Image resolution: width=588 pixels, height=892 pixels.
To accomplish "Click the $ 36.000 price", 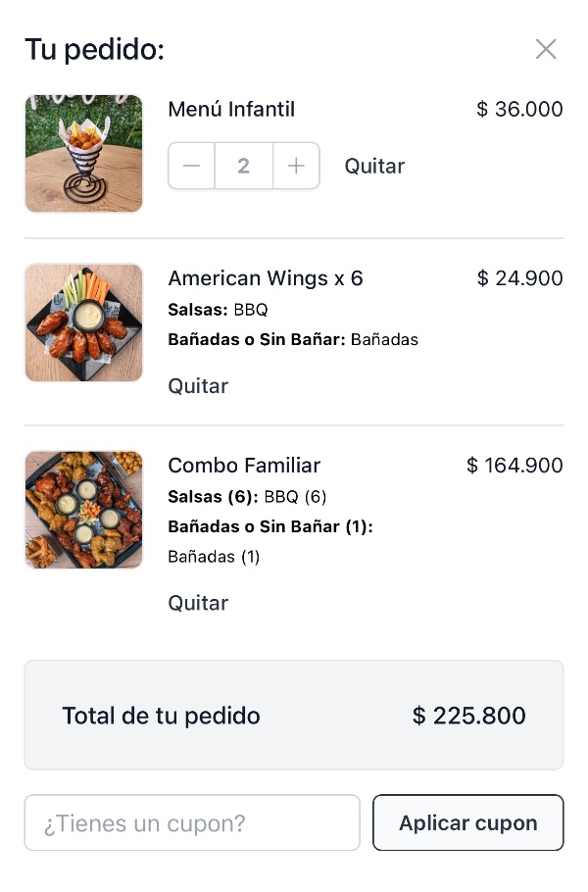I will (519, 109).
